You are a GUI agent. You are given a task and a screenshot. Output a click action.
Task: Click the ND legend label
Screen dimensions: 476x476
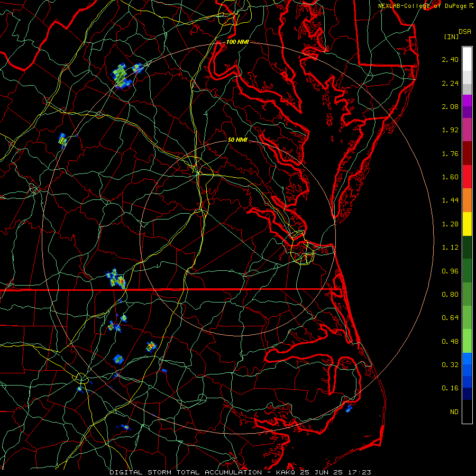coord(454,412)
